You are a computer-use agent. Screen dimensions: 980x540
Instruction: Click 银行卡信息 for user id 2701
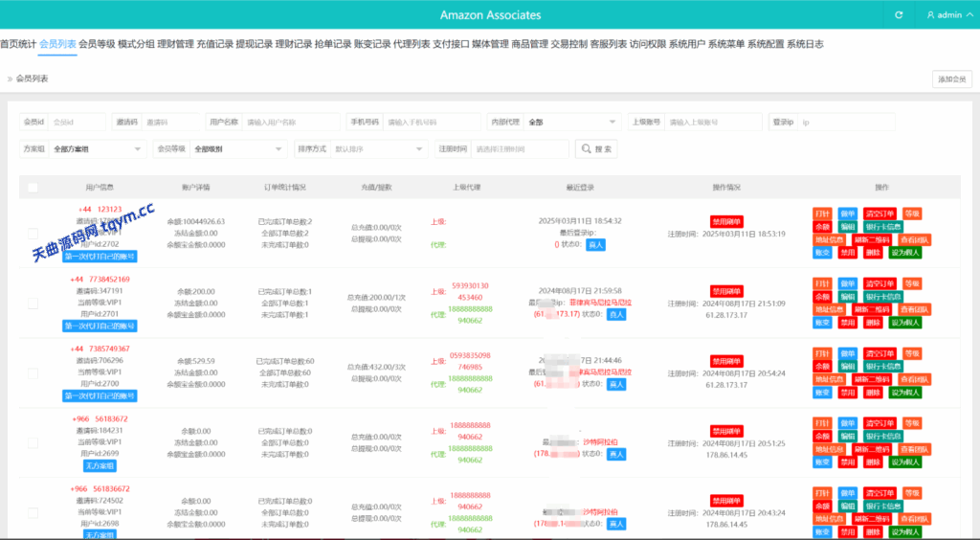click(x=883, y=297)
